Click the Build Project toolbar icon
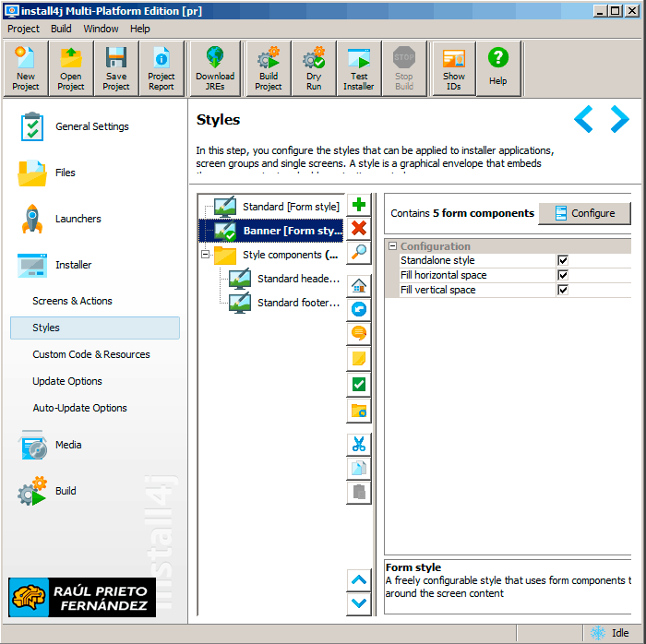646x644 pixels. [x=268, y=68]
